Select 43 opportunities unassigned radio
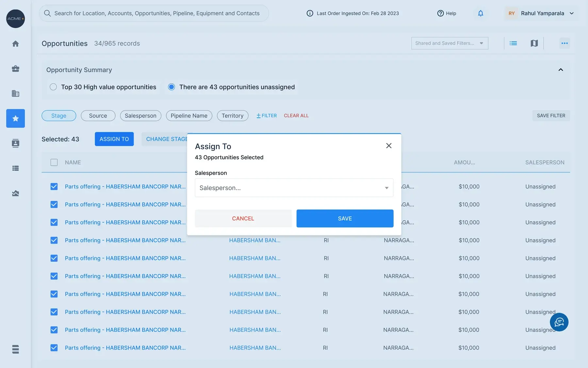This screenshot has width=588, height=368. pos(171,87)
